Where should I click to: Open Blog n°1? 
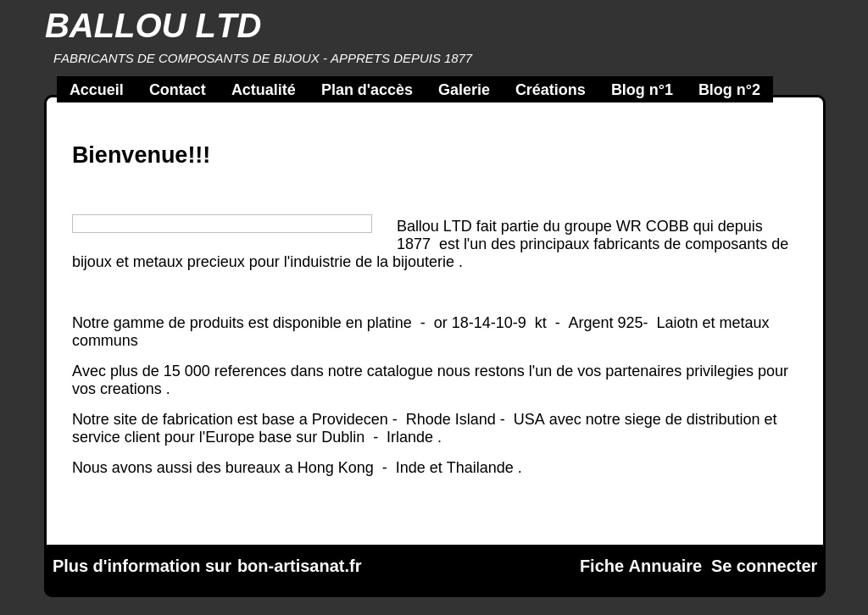[642, 90]
